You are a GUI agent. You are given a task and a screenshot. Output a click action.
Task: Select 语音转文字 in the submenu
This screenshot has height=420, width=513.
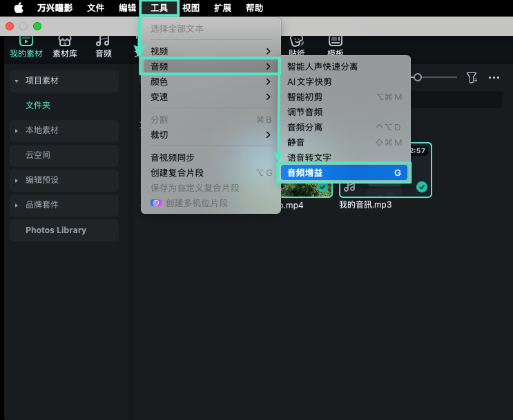pyautogui.click(x=344, y=157)
